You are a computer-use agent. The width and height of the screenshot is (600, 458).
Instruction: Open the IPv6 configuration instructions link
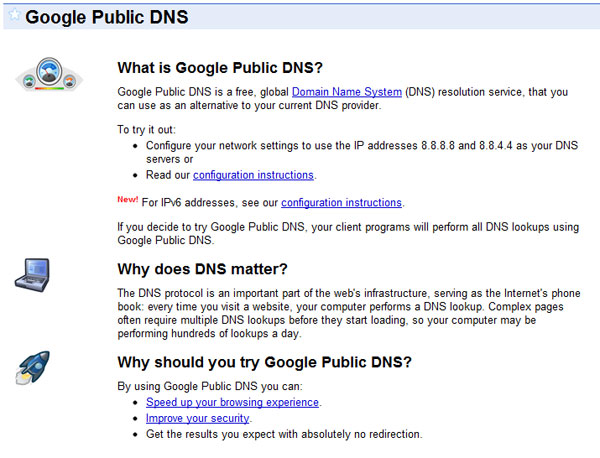click(341, 202)
